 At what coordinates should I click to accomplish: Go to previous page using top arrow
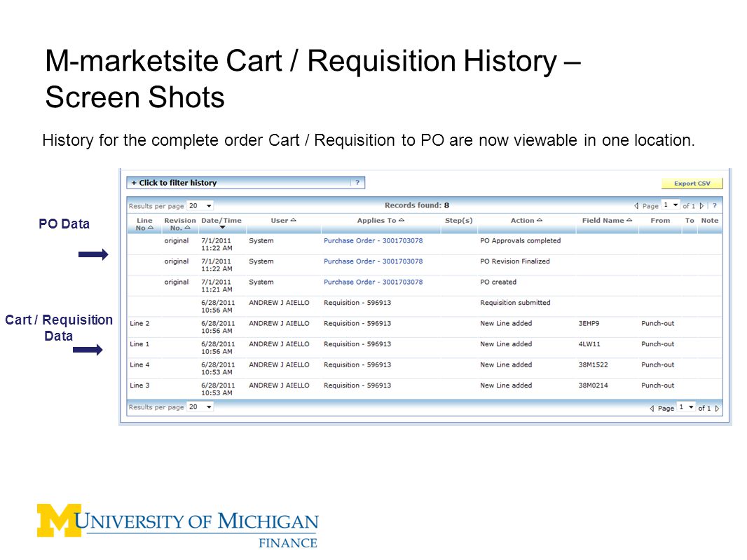click(636, 206)
